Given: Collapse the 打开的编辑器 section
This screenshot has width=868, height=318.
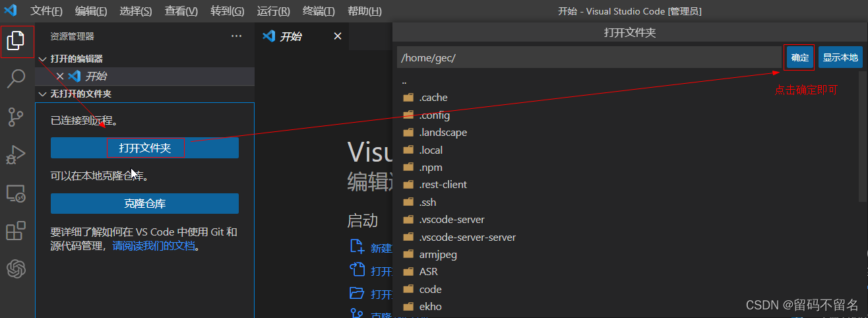Looking at the screenshot, I should pyautogui.click(x=43, y=59).
